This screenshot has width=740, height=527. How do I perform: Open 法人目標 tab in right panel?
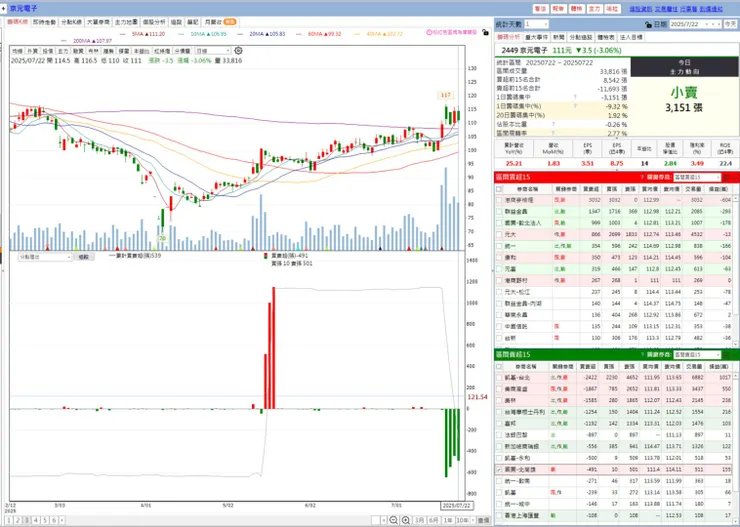[x=631, y=37]
